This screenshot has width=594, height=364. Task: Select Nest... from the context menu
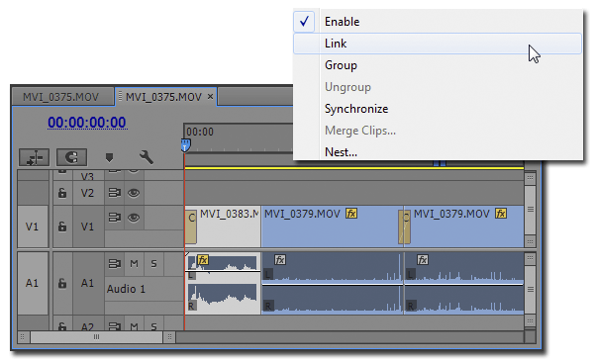[438, 152]
